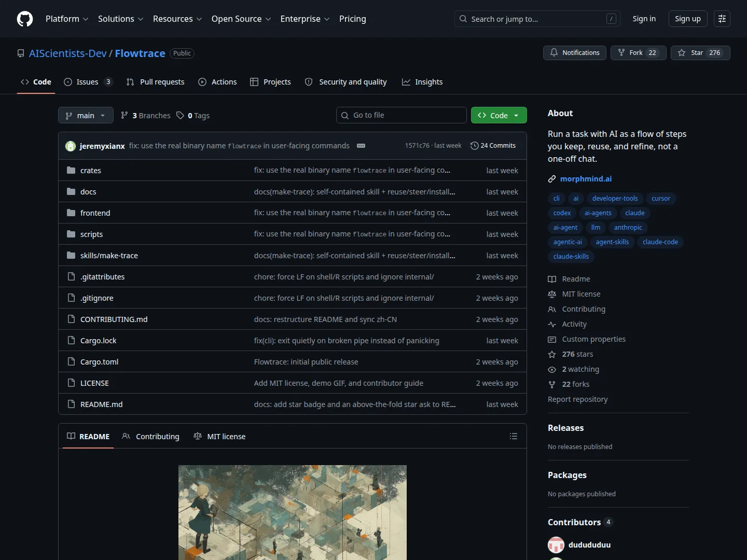Click the clock icon for 24 Commits
Screen dimensions: 747x560
pos(474,146)
